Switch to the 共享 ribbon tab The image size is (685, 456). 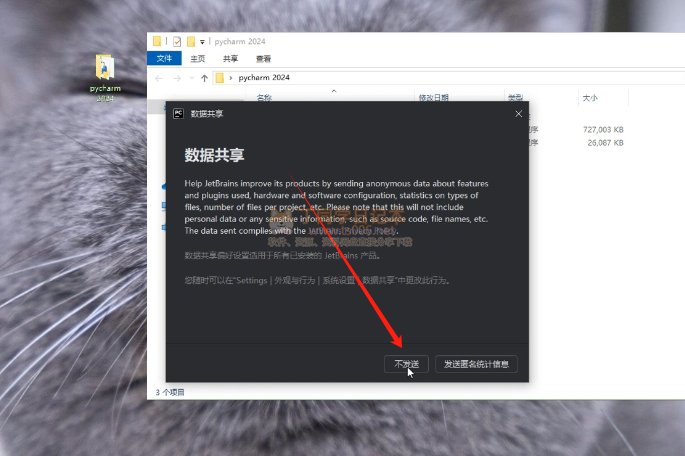click(x=230, y=59)
